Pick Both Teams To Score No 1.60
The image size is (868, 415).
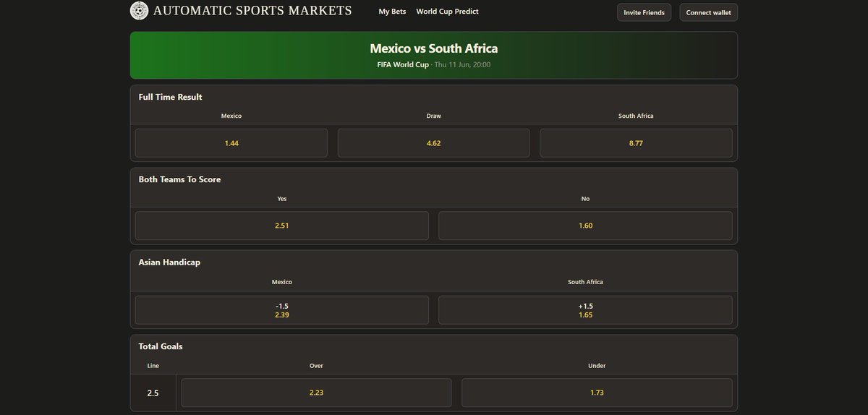tap(585, 226)
